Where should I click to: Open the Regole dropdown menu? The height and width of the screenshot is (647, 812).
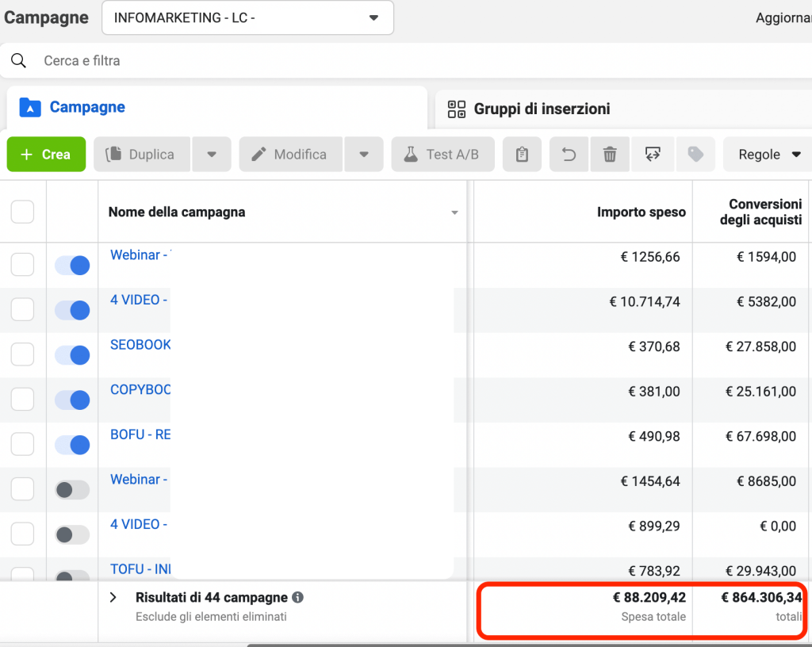click(768, 155)
